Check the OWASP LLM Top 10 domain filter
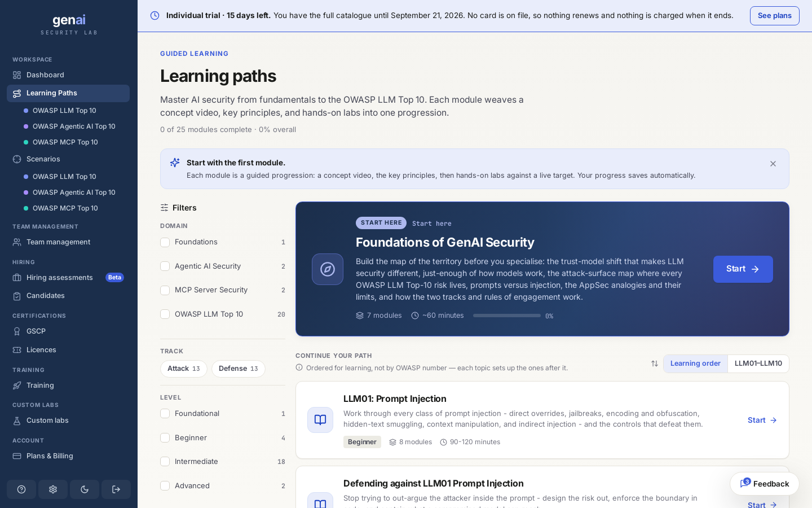The width and height of the screenshot is (812, 508). (165, 314)
